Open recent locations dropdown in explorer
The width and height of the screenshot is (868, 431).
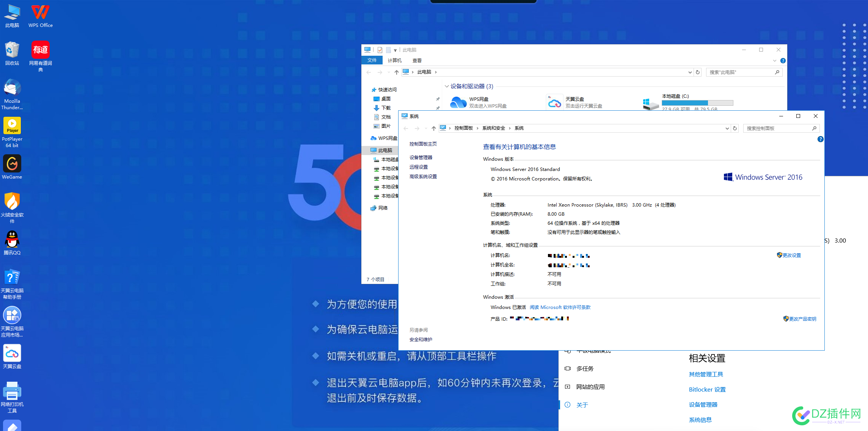click(389, 72)
